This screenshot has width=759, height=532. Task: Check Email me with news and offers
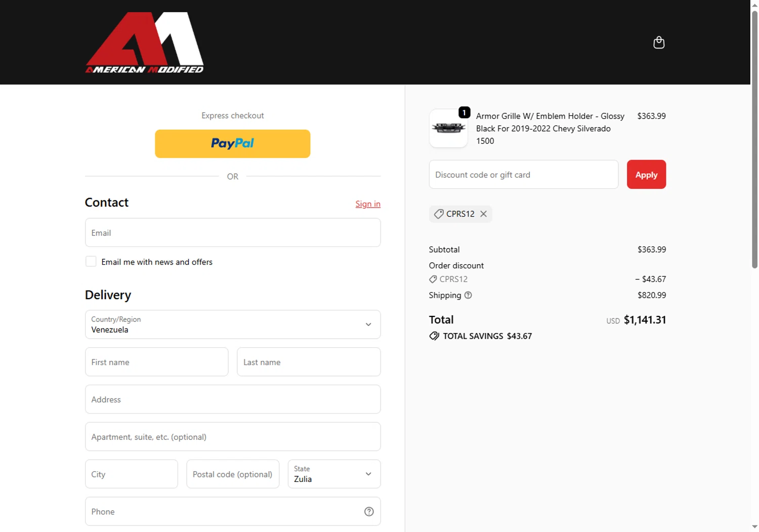click(91, 262)
